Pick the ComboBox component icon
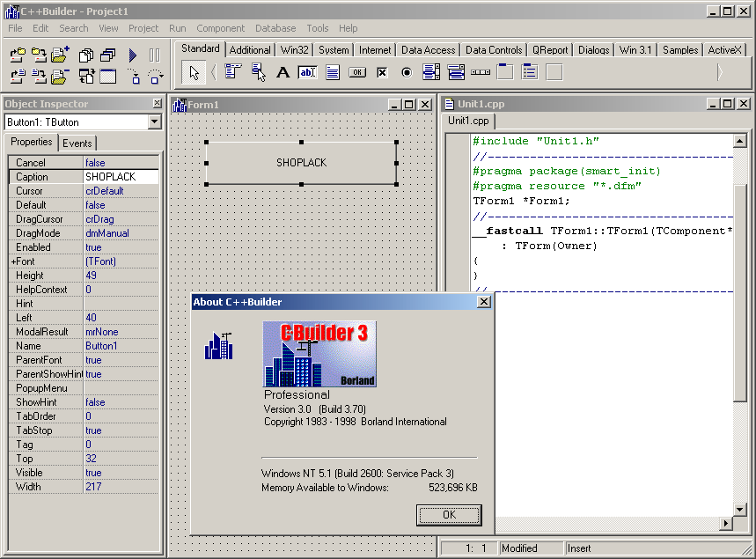Image resolution: width=756 pixels, height=559 pixels. point(456,72)
